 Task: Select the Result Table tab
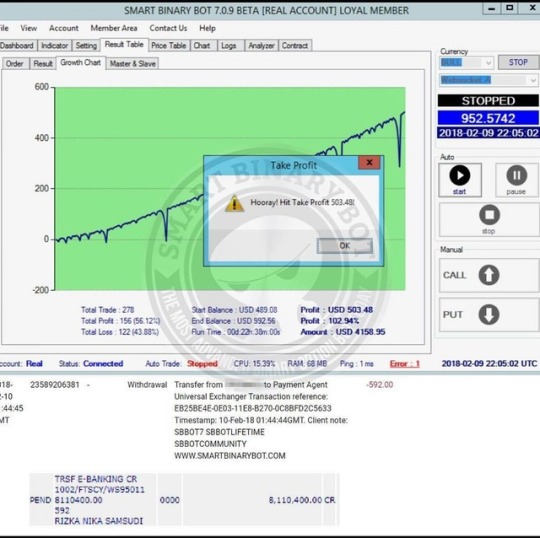pyautogui.click(x=124, y=44)
